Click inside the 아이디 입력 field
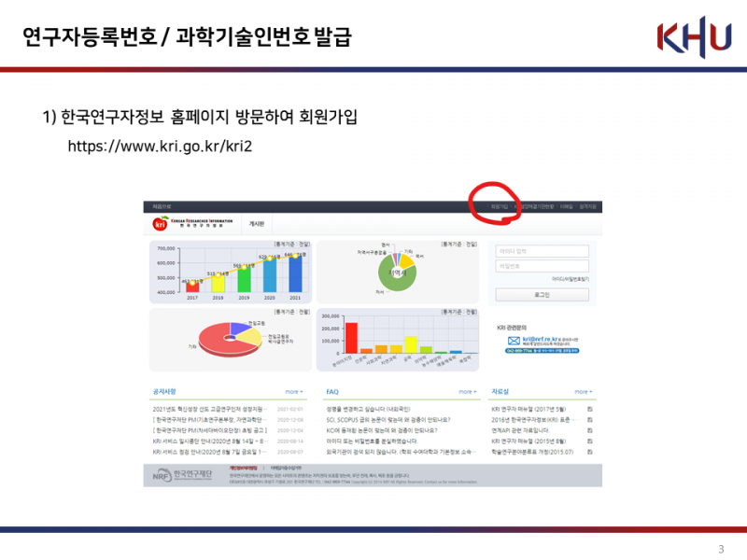Image resolution: width=747 pixels, height=560 pixels. (542, 251)
